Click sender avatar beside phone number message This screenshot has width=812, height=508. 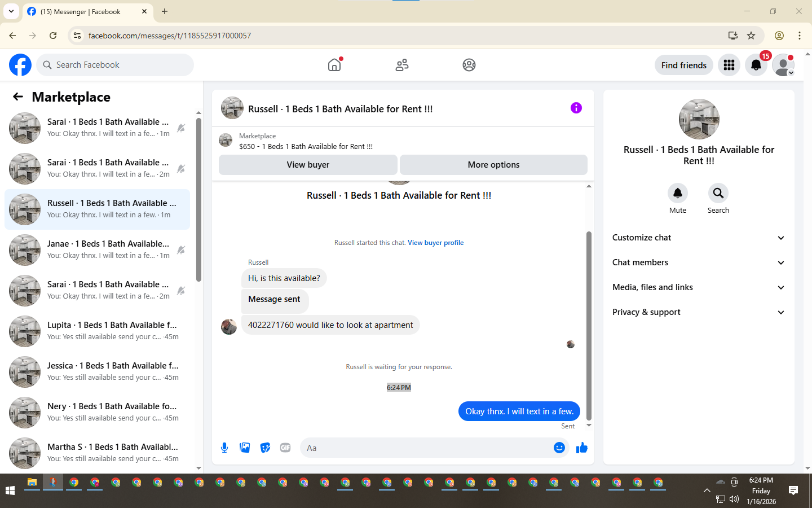pyautogui.click(x=229, y=326)
